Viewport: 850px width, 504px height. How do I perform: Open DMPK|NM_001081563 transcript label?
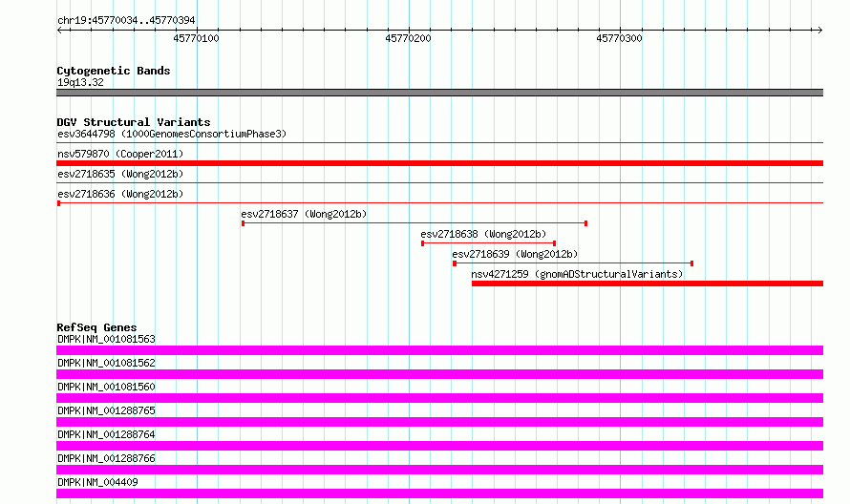click(106, 339)
